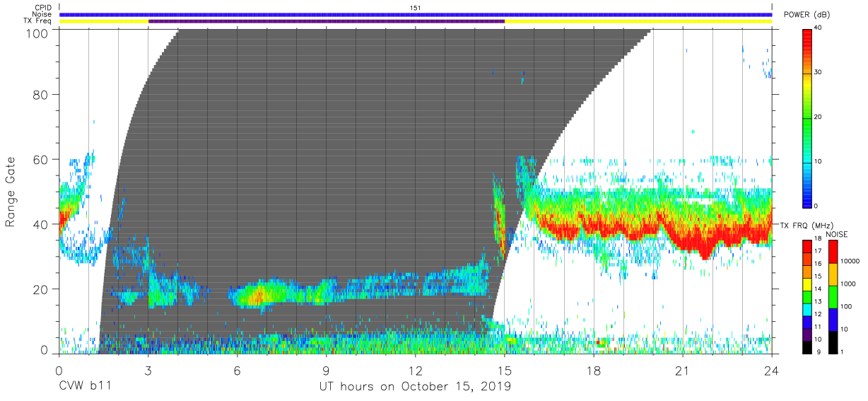Click the blue Noise strip above the plot
Screen dimensions: 868x401
click(416, 14)
